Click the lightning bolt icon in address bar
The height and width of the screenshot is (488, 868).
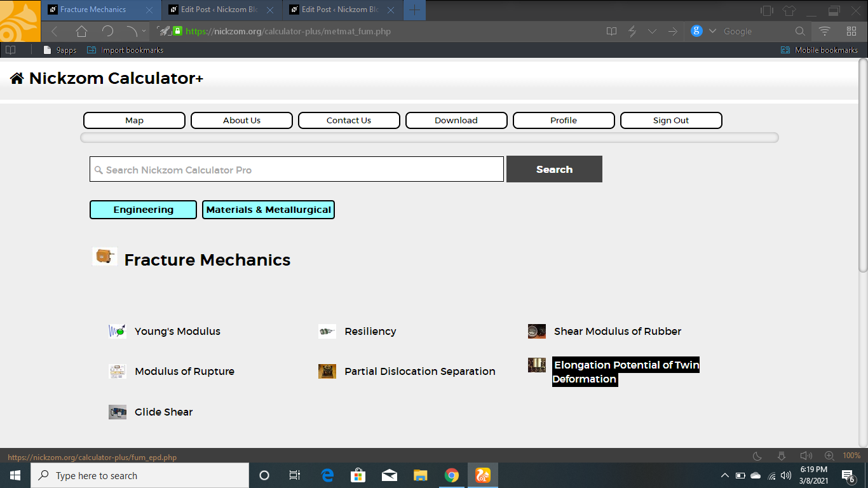pyautogui.click(x=632, y=31)
